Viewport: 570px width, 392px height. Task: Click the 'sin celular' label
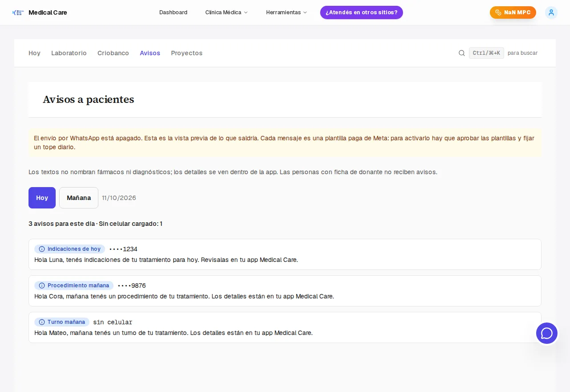113,322
